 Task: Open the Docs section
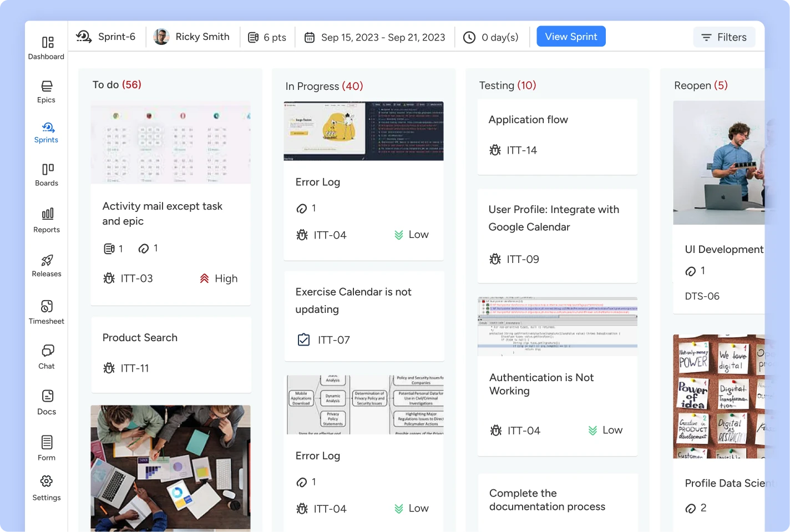(x=47, y=402)
